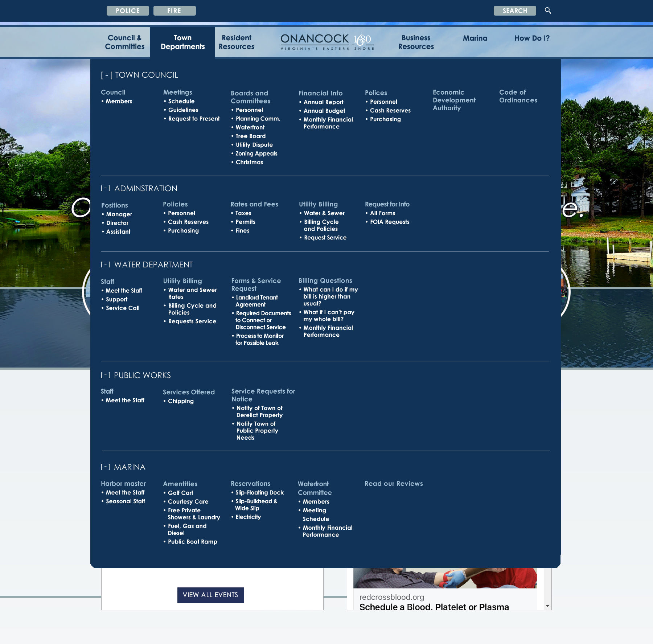
Task: Open Waterfront Committee Members link
Action: [x=316, y=502]
